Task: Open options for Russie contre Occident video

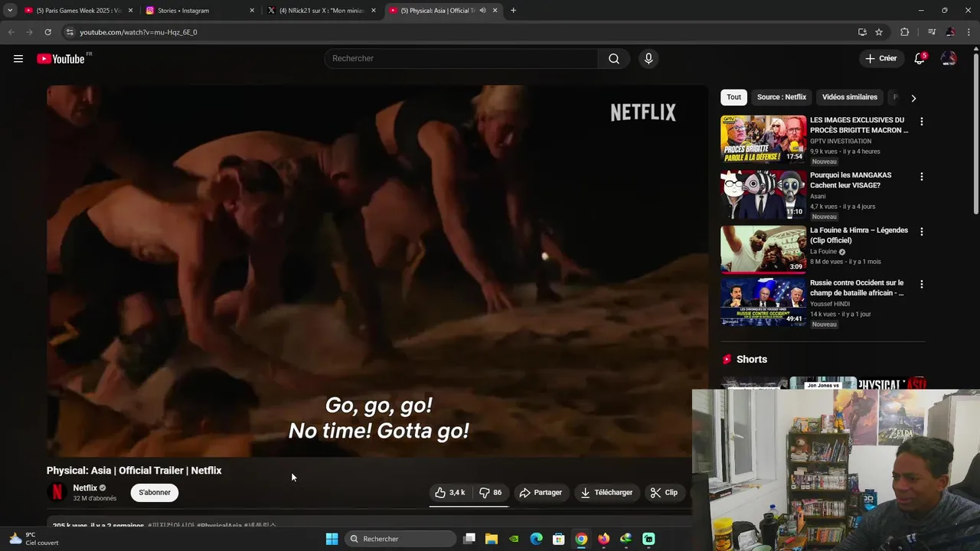Action: 921,284
